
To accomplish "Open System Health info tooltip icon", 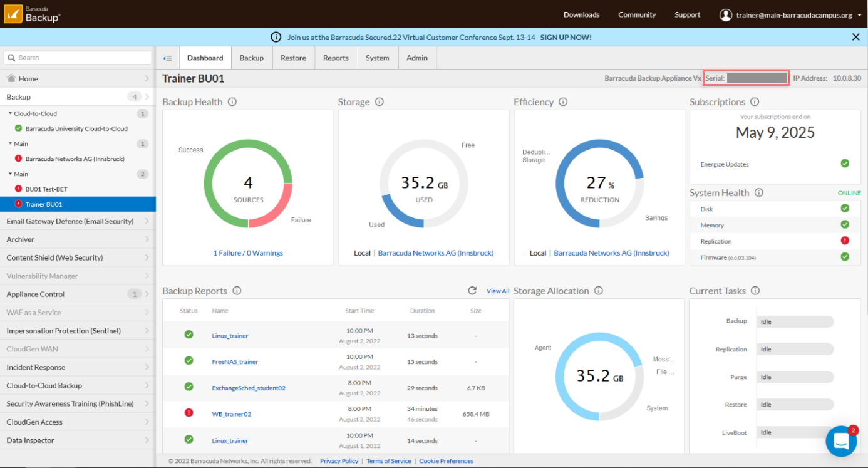I will click(758, 193).
